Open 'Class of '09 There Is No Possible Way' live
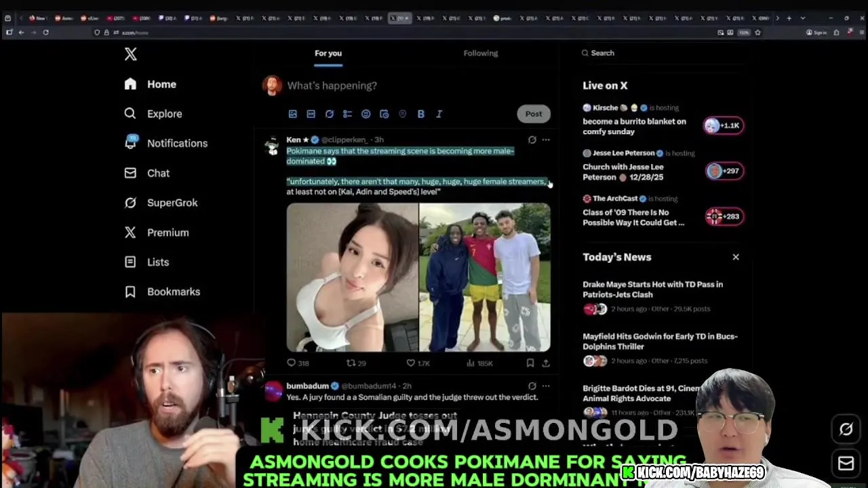Screen dimensions: 868x488 point(633,217)
